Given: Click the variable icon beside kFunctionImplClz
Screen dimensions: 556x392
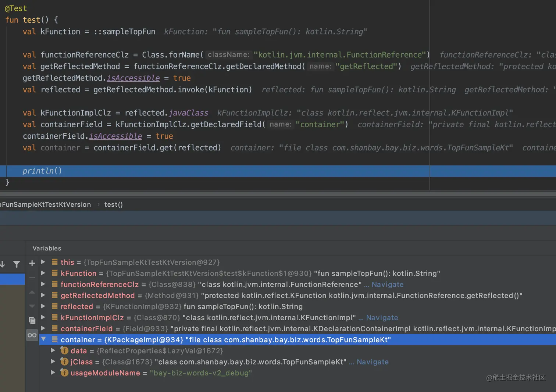Looking at the screenshot, I should click(x=54, y=317).
